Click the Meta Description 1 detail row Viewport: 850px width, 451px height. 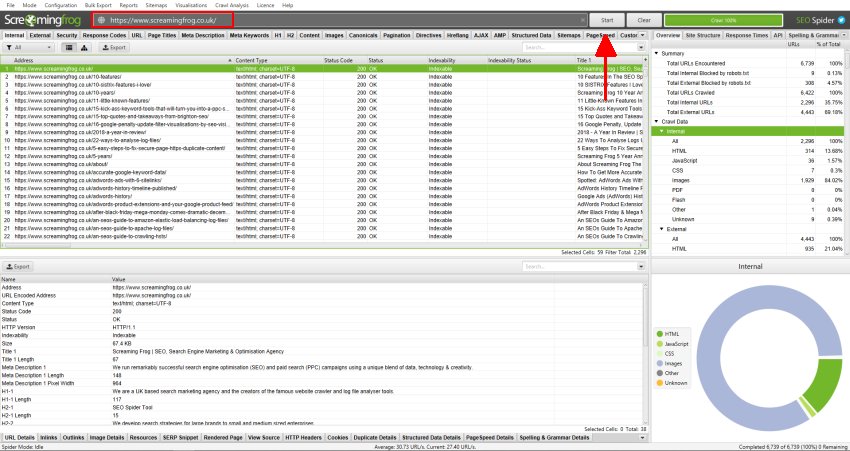pyautogui.click(x=321, y=368)
